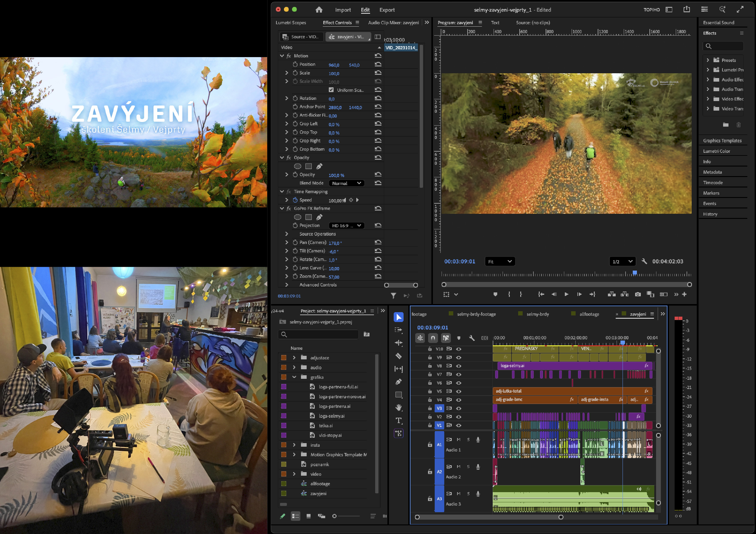Open the Fit zoom level dropdown
The width and height of the screenshot is (756, 534).
point(500,262)
